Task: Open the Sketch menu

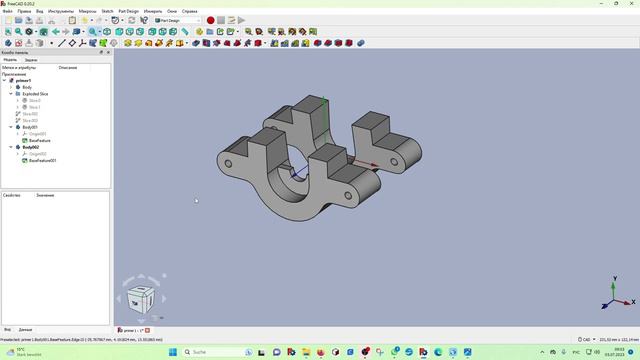Action: point(107,11)
